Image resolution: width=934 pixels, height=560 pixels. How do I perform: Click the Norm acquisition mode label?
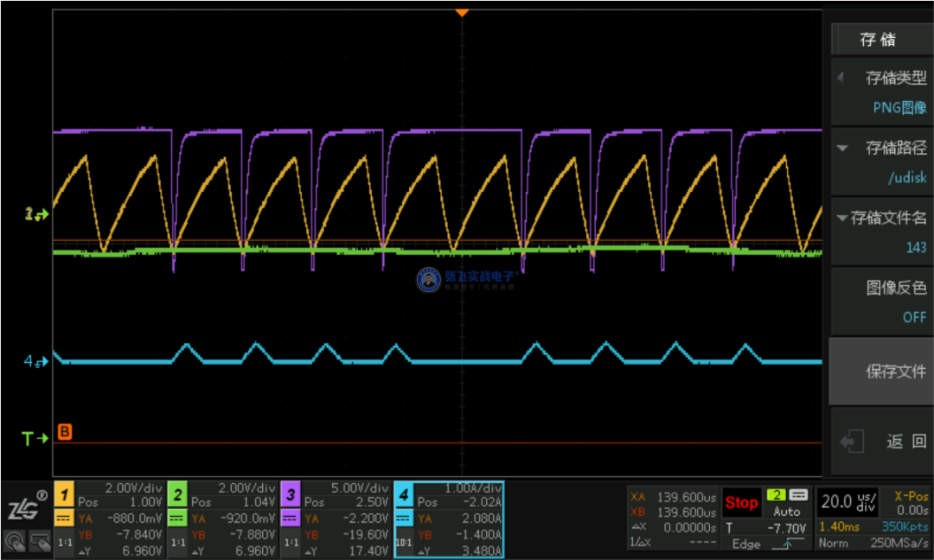[x=832, y=543]
